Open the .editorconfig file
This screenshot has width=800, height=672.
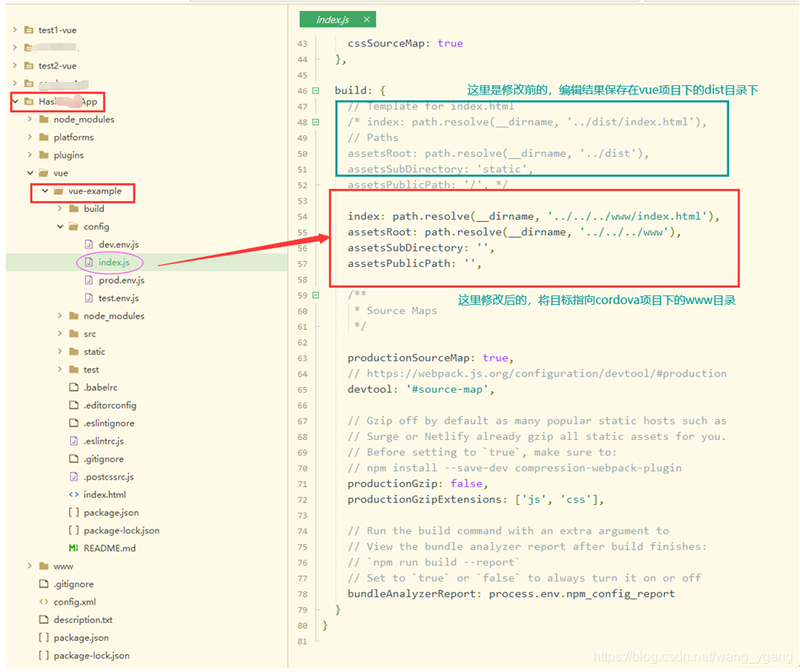point(110,405)
